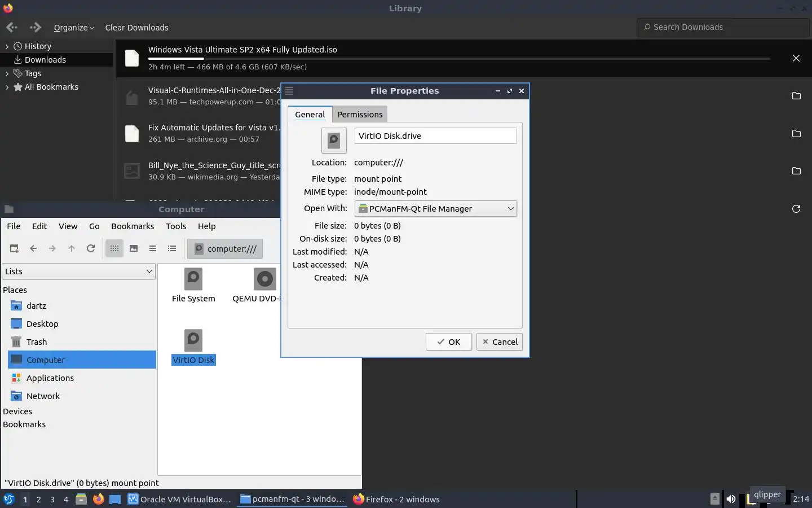The image size is (812, 508).
Task: Open a new tab in PCManFM toolbar
Action: pos(14,248)
